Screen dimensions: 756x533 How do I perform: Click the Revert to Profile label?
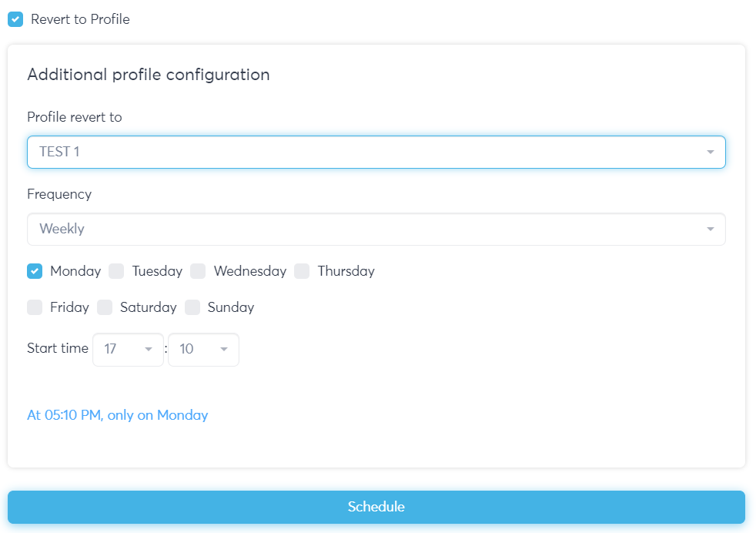pos(80,19)
